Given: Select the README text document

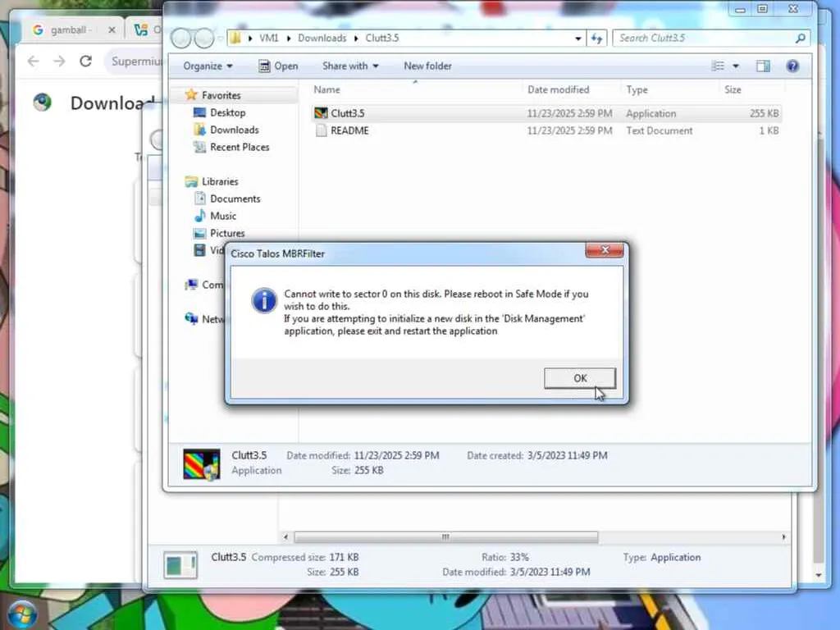Looking at the screenshot, I should pos(546,130).
